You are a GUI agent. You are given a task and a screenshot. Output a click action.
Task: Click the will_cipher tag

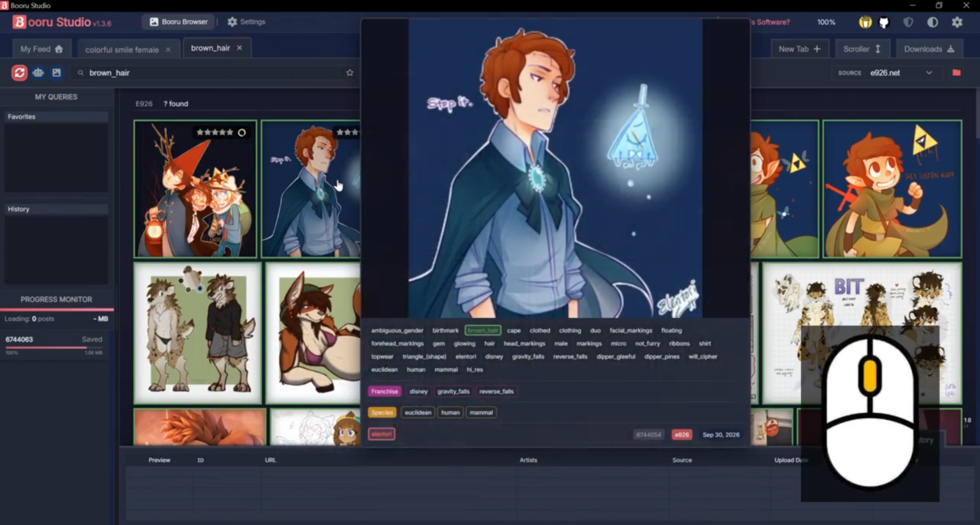click(x=703, y=357)
